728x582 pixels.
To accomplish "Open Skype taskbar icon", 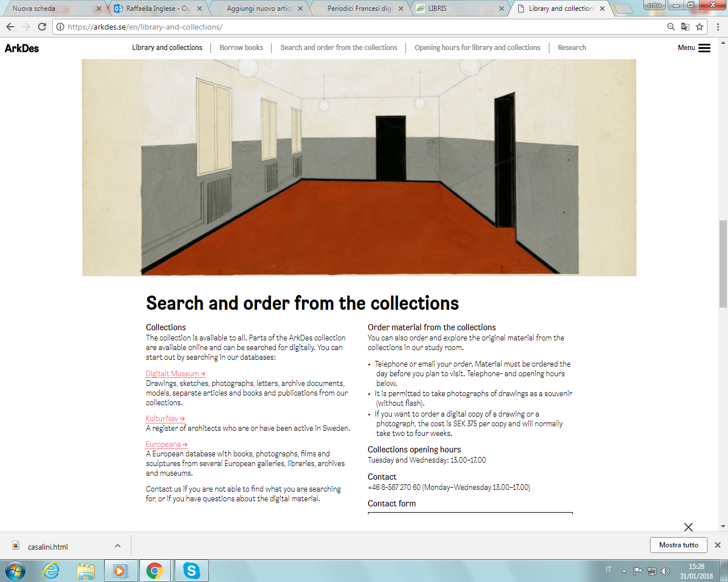I will [x=192, y=571].
